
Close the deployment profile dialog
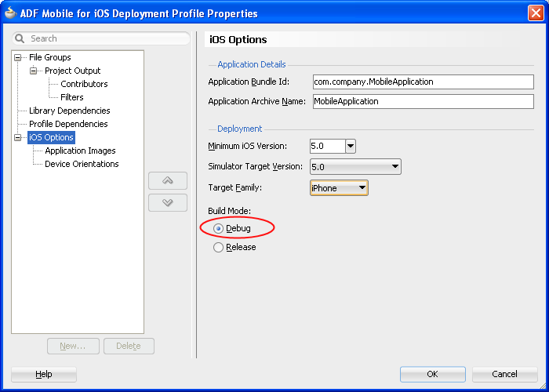tap(536, 13)
